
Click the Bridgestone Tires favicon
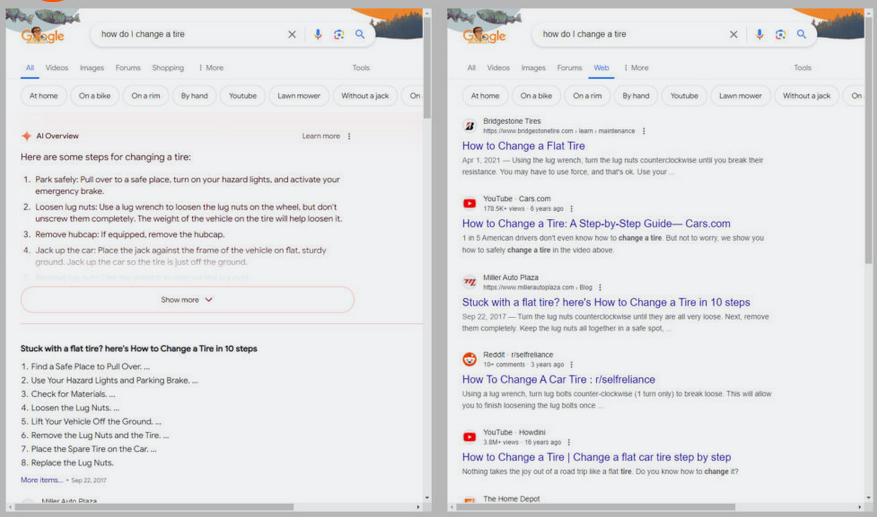(470, 126)
